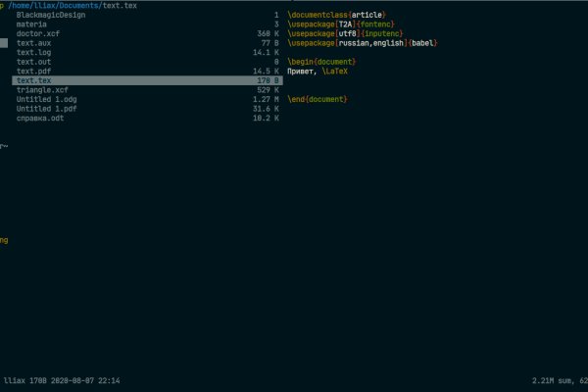
Task: Select the empty text.out file
Action: point(33,62)
